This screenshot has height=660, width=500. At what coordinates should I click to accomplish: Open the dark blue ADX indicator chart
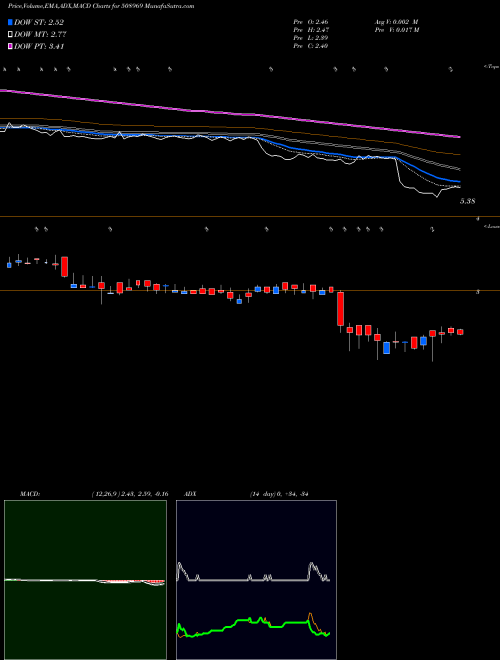tap(256, 580)
